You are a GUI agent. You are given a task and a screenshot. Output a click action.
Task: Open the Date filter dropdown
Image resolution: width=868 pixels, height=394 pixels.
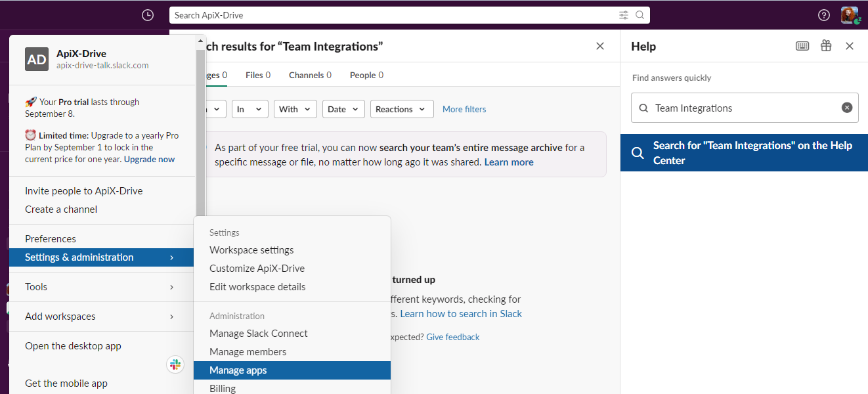(x=344, y=109)
